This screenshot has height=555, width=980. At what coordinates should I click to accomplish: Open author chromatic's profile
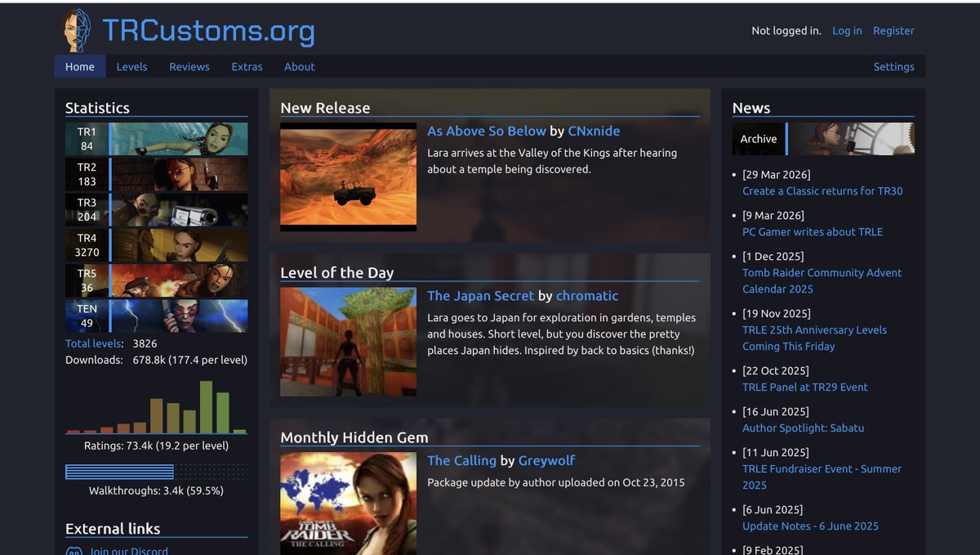pos(587,296)
